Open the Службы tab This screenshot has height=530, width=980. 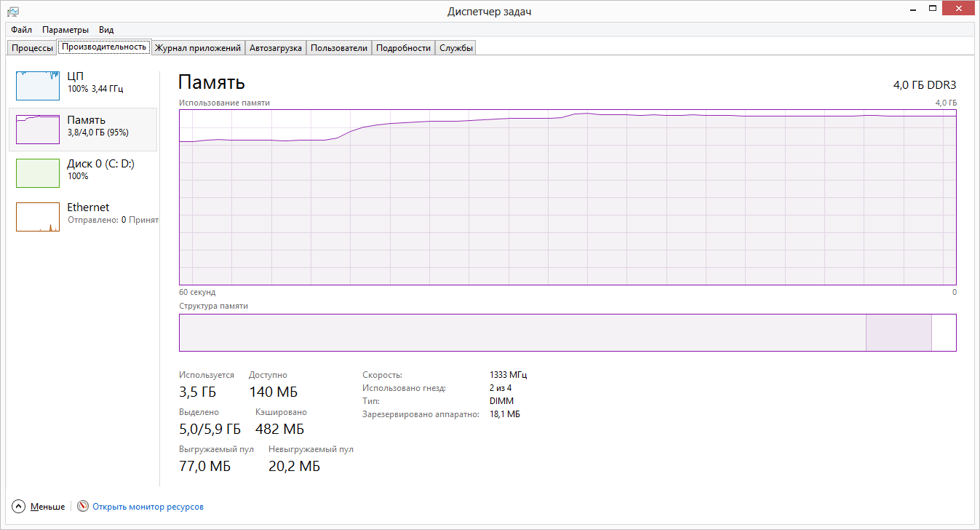click(x=456, y=48)
